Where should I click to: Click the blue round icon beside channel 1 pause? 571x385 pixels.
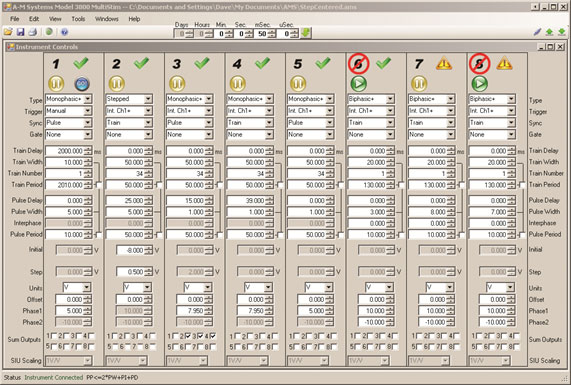[82, 84]
